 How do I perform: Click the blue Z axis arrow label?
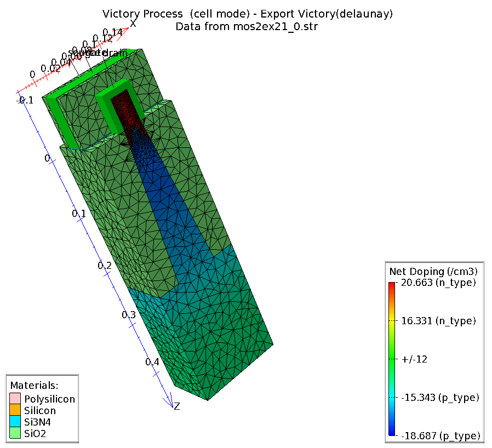pos(176,406)
